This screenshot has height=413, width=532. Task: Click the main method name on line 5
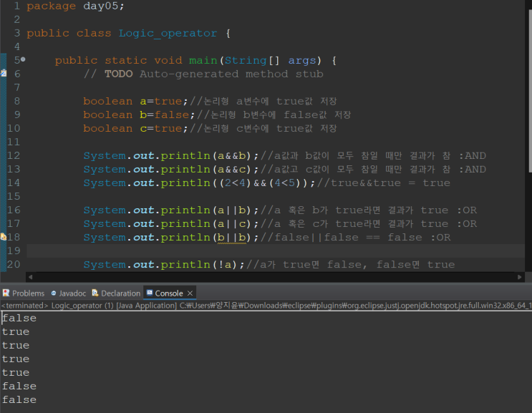[x=203, y=60]
